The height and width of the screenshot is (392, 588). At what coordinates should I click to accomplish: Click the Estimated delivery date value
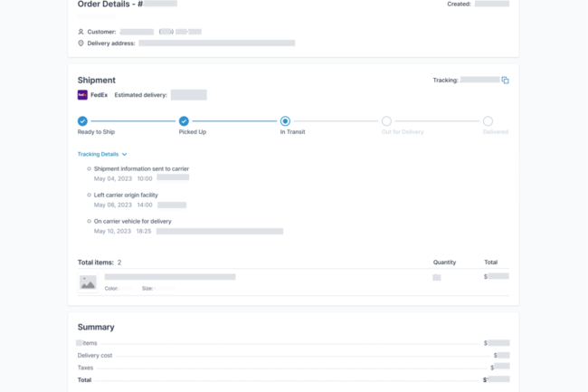pos(188,95)
